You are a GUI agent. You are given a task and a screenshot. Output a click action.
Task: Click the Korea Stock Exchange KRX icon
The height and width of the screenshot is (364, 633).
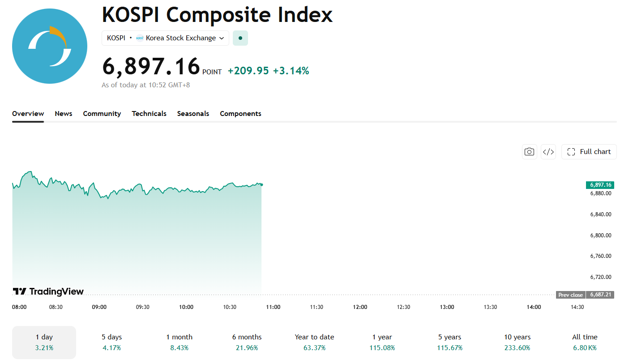pyautogui.click(x=140, y=38)
